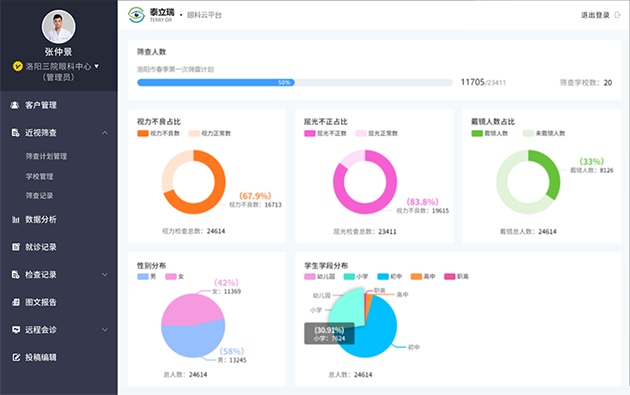
Task: Click the 退出登录 link
Action: tap(595, 15)
